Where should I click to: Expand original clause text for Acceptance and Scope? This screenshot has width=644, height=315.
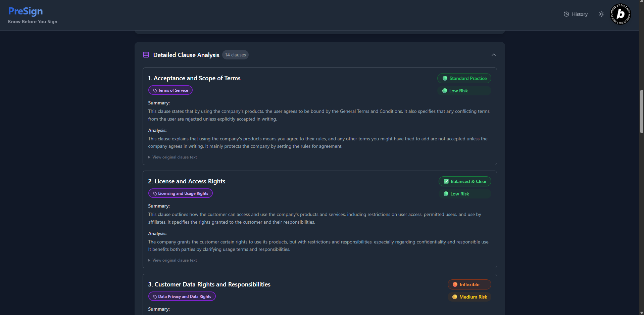click(x=172, y=157)
